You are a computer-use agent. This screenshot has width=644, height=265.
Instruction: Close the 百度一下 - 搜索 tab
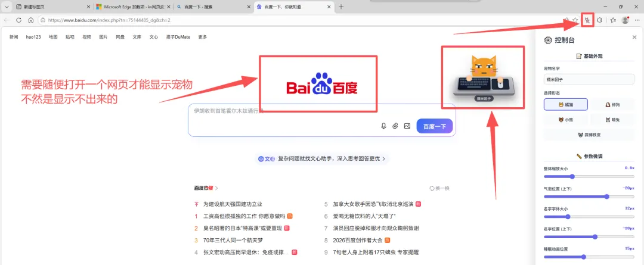[248, 7]
